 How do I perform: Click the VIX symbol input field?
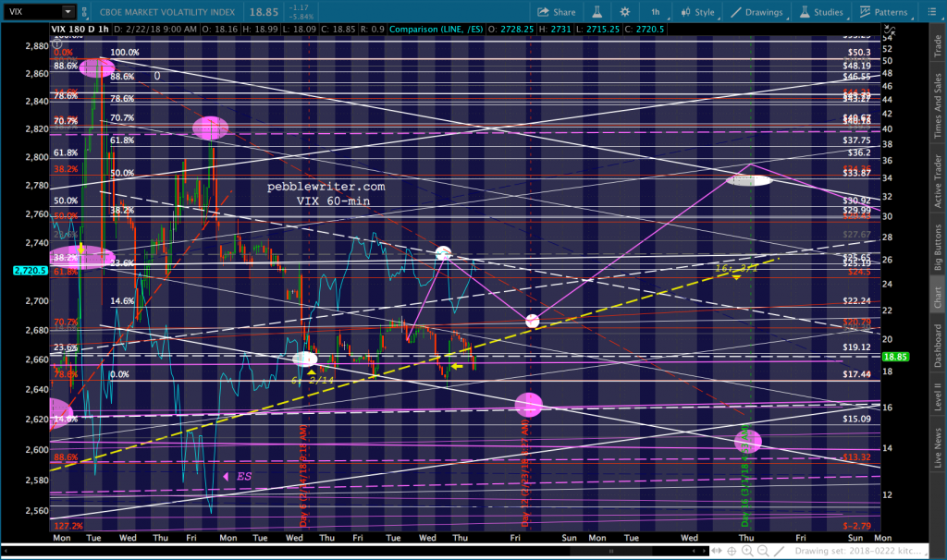tap(32, 11)
